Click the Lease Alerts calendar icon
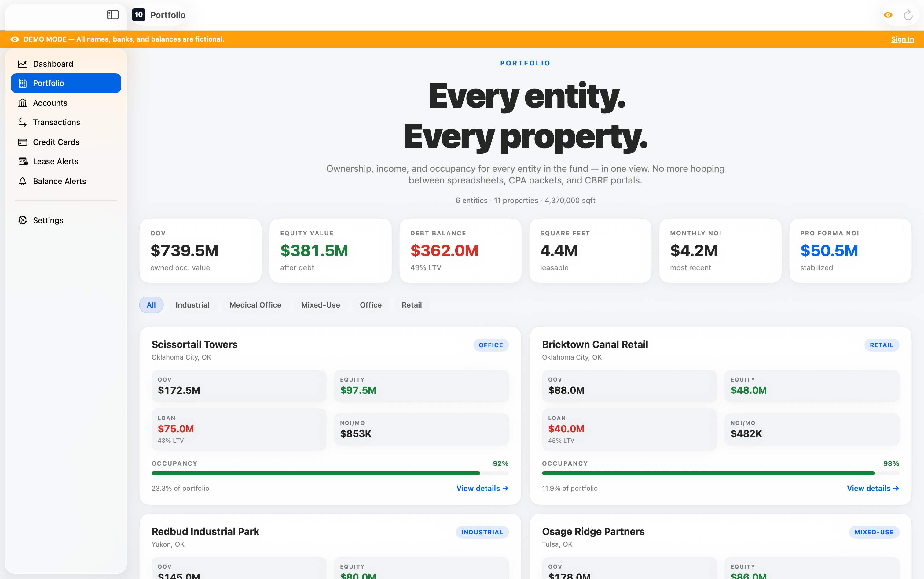The height and width of the screenshot is (579, 924). pyautogui.click(x=23, y=162)
